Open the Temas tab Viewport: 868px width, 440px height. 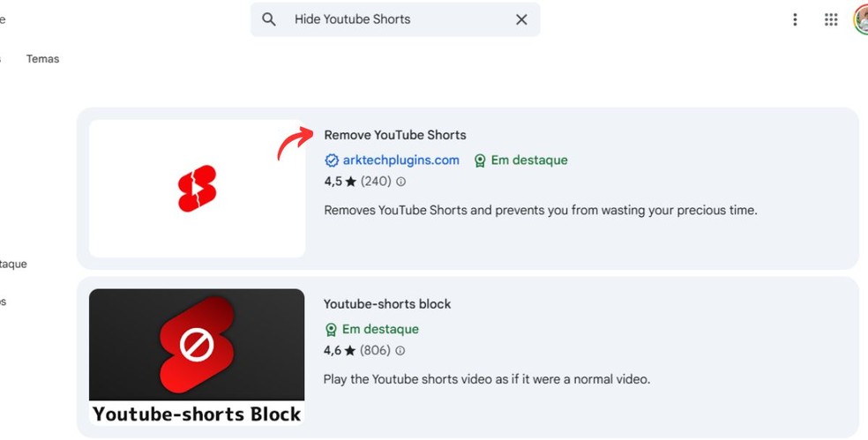42,59
